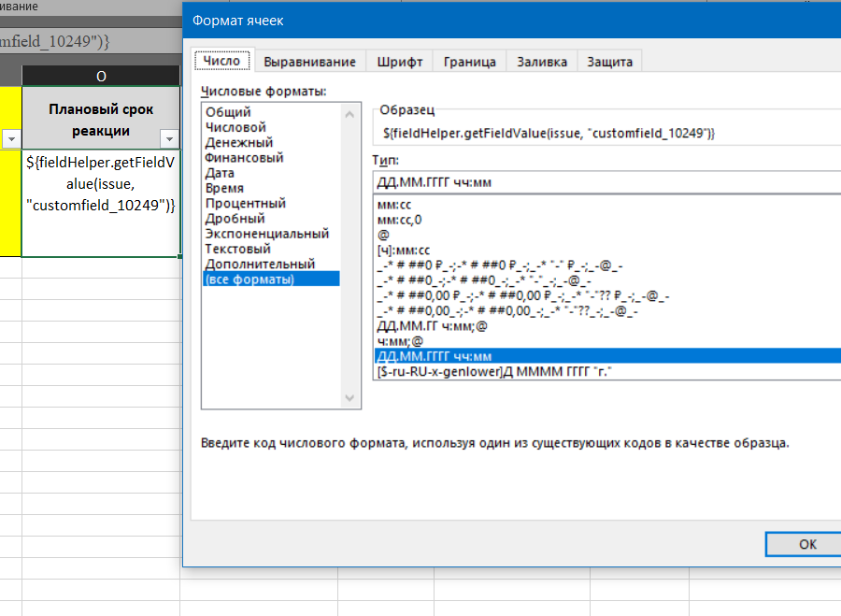841x616 pixels.
Task: Select the @ text format code
Action: [x=607, y=235]
